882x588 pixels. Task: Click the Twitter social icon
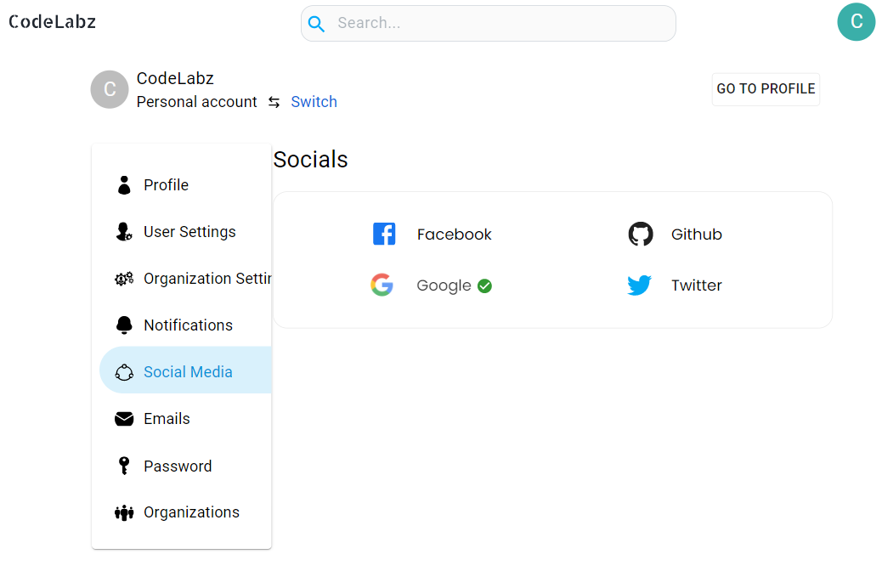639,285
